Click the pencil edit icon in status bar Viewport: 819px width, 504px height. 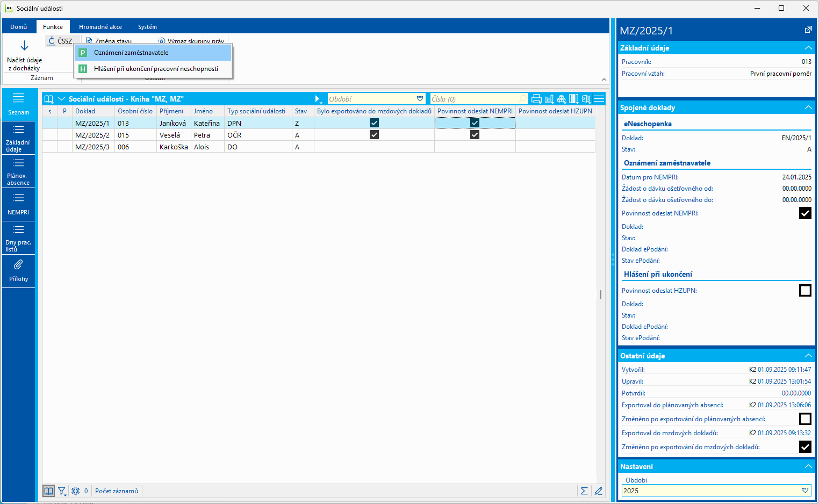(x=599, y=491)
